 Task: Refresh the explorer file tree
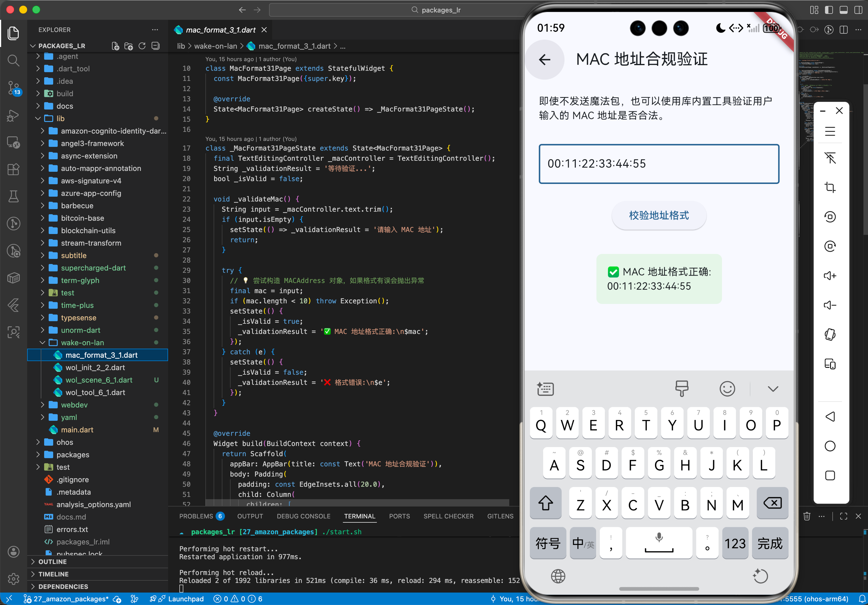pyautogui.click(x=142, y=46)
